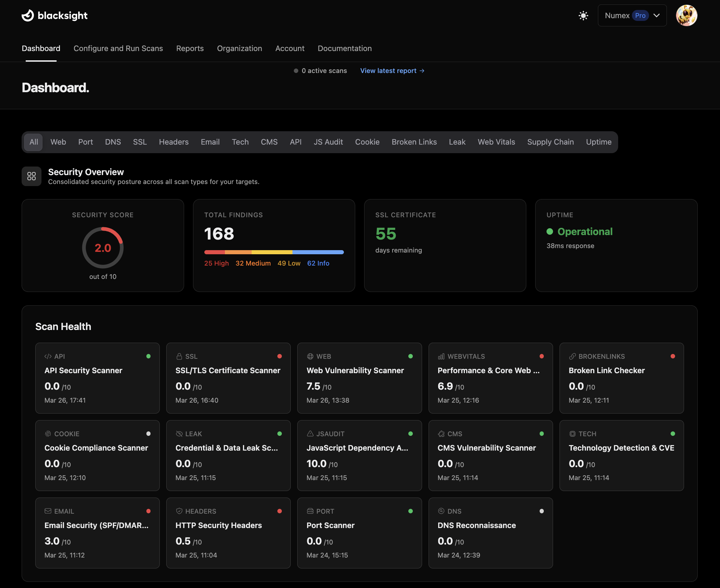
Task: Click the lock icon on SSL/TLS Certificate Scanner card
Action: 179,356
